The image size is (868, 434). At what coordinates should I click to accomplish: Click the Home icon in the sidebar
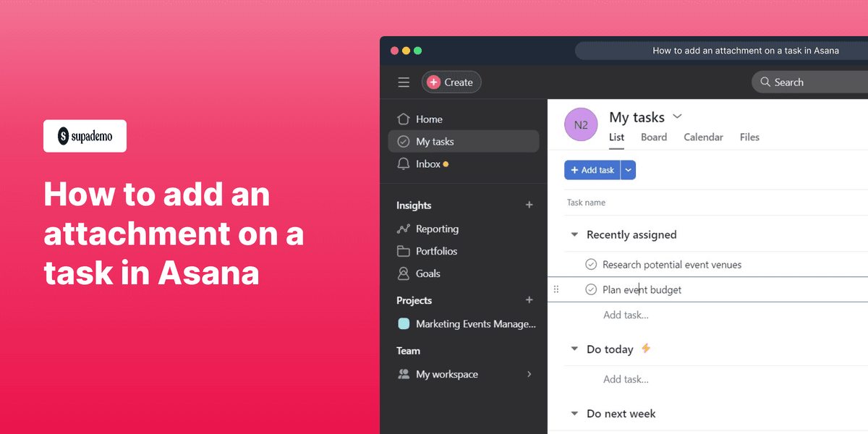click(x=405, y=119)
